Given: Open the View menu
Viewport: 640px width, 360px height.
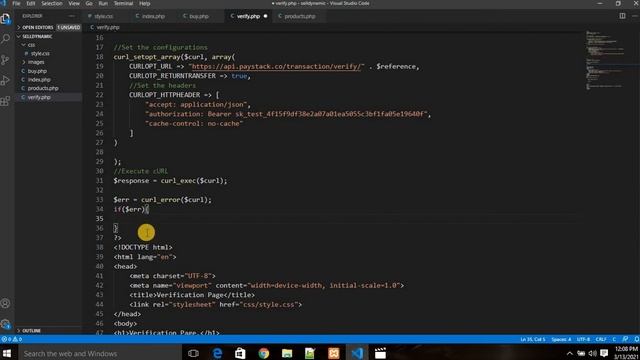Looking at the screenshot, I should (74, 3).
